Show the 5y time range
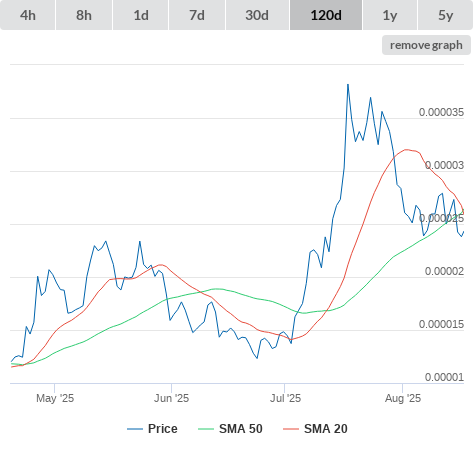This screenshot has width=474, height=455. point(446,15)
